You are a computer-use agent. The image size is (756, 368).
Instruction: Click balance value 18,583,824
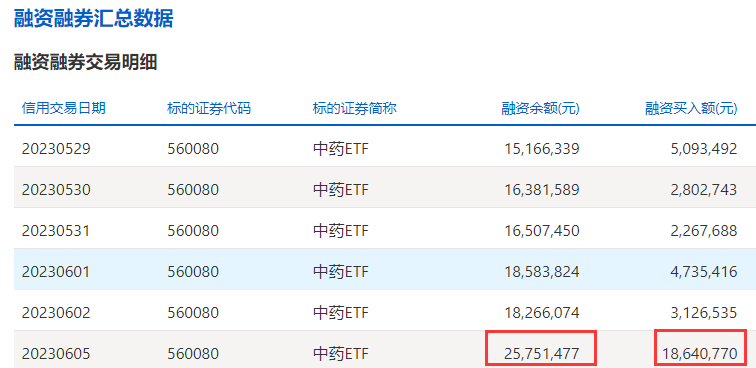(x=541, y=272)
